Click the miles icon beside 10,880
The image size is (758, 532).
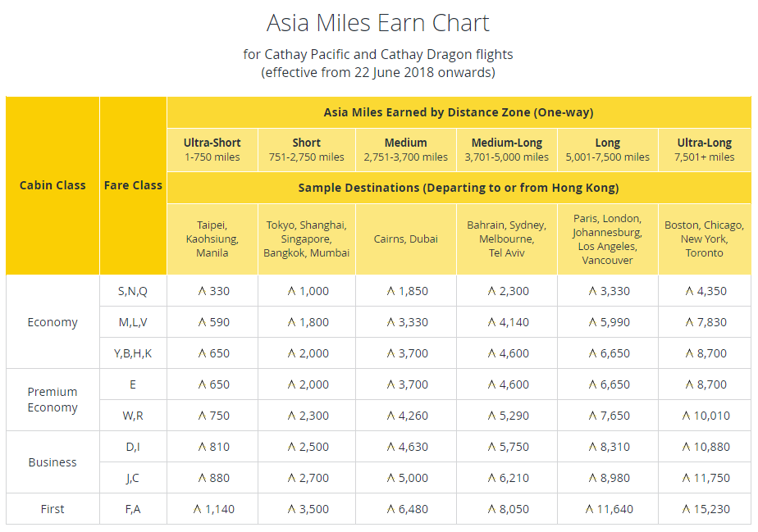[x=686, y=447]
